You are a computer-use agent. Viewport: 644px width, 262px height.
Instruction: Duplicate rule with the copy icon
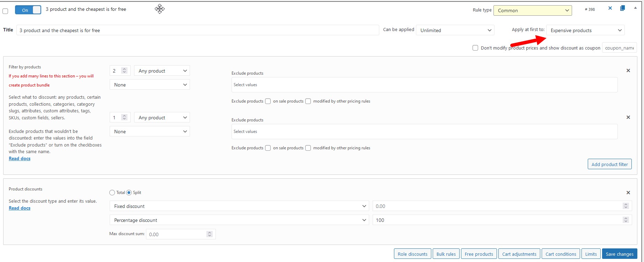[x=622, y=8]
